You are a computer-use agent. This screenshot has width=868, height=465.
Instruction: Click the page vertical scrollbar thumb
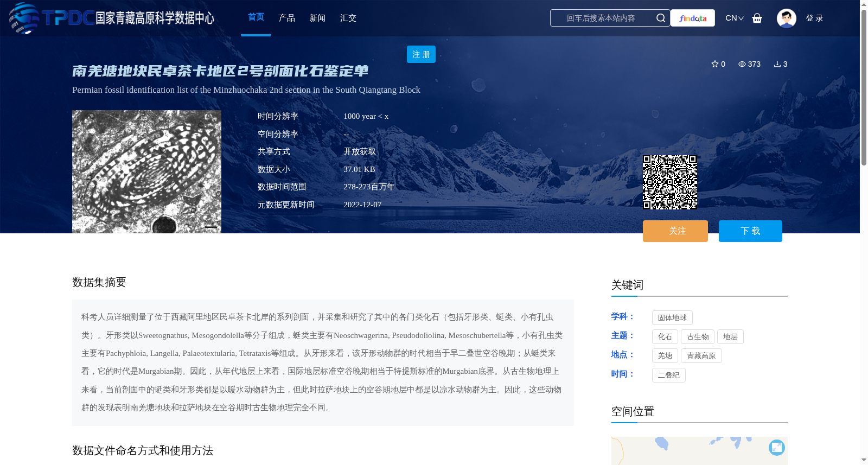click(x=864, y=87)
